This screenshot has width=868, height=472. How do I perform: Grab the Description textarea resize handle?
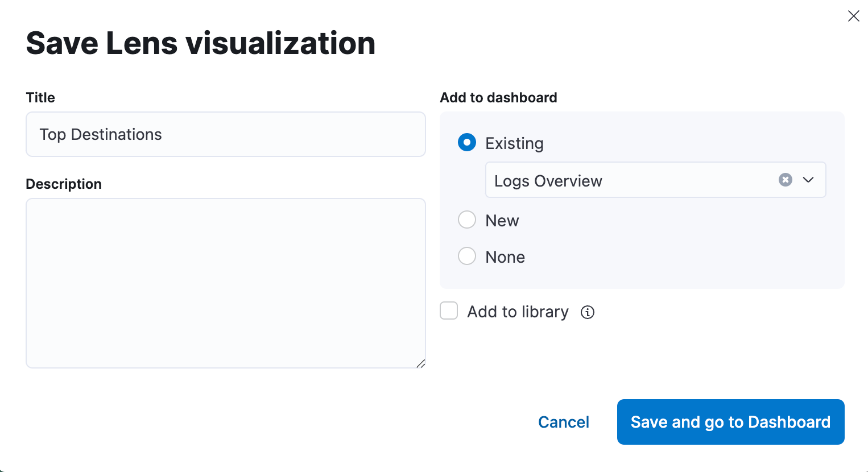[420, 363]
